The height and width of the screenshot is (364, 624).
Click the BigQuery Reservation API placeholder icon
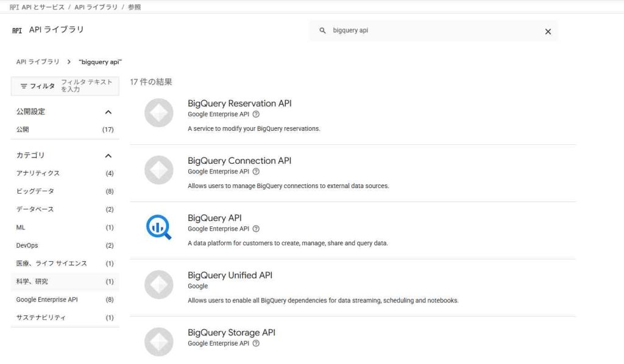pyautogui.click(x=159, y=113)
